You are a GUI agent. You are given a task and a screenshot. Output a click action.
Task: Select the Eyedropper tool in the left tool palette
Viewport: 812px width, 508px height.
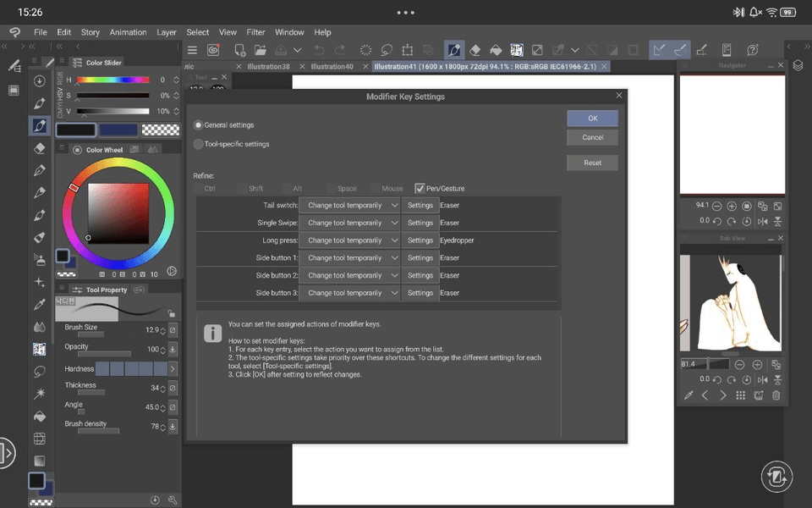pyautogui.click(x=40, y=305)
